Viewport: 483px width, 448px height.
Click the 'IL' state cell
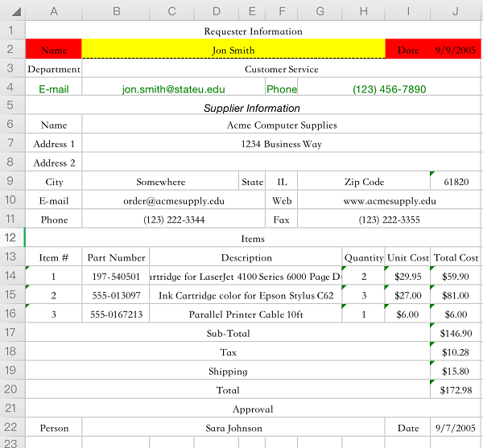[282, 181]
